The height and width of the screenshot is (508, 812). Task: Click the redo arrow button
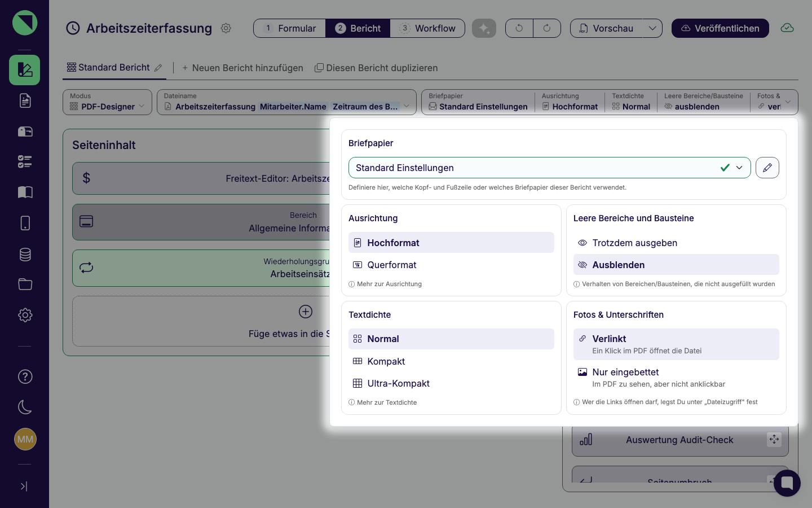click(547, 28)
